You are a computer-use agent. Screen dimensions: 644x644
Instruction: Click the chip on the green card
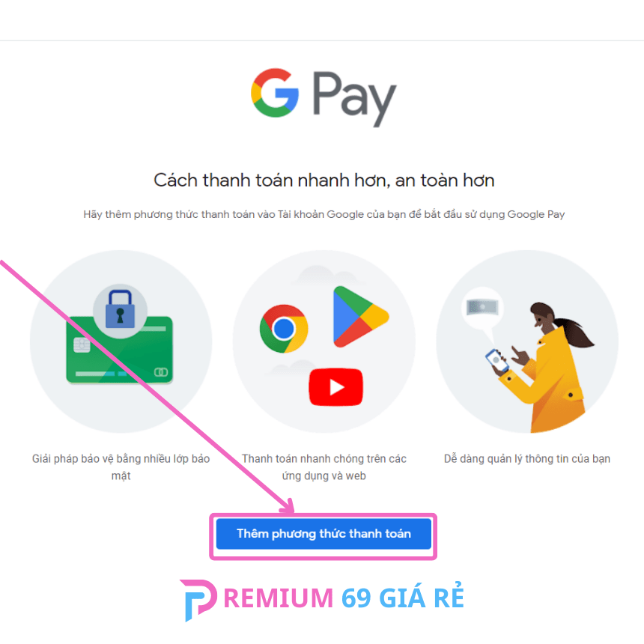[82, 345]
